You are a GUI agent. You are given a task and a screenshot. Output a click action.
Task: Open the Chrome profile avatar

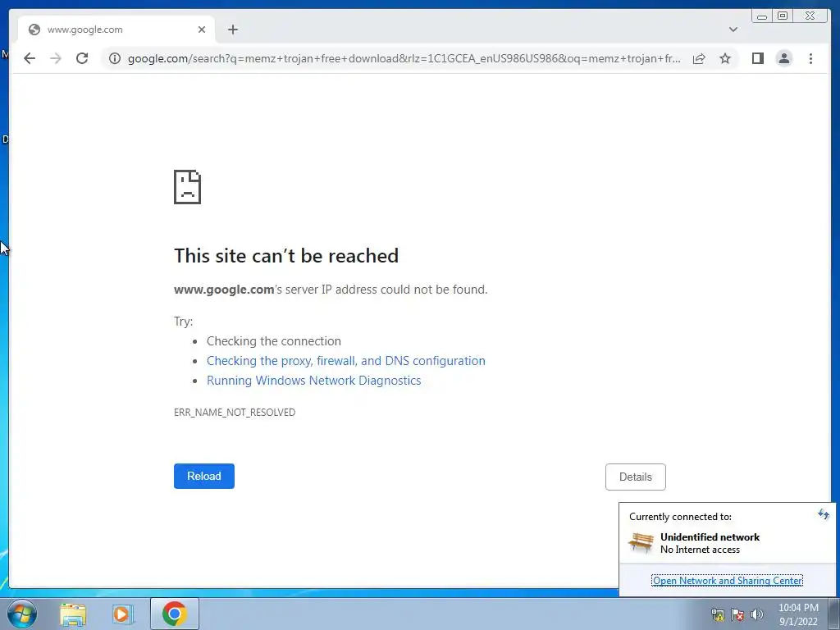[x=783, y=58]
